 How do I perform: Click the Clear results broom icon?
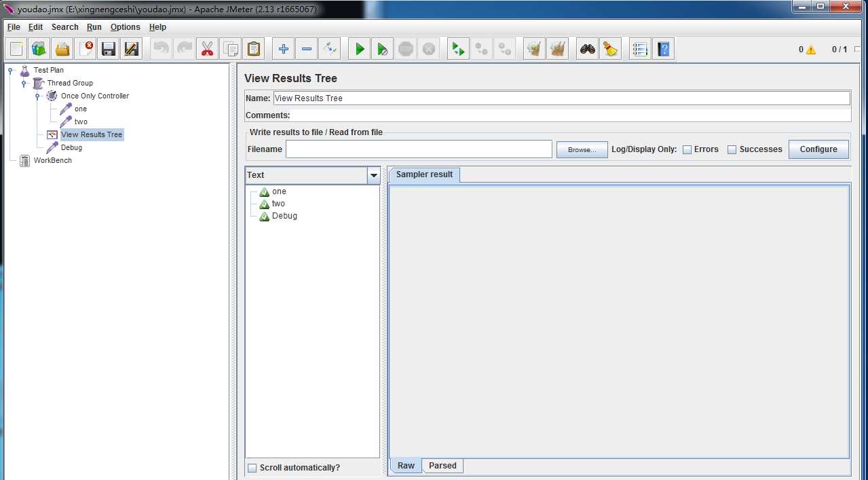(x=535, y=49)
